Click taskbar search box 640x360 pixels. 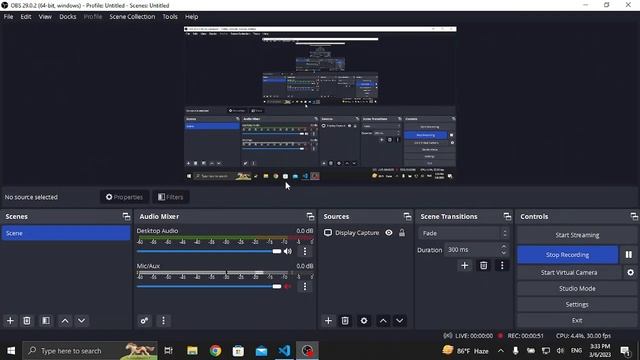(x=90, y=351)
